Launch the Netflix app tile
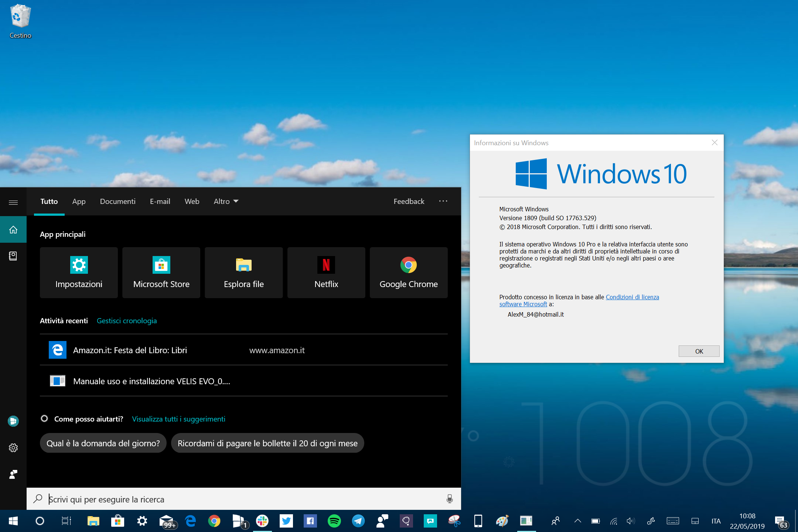 click(326, 273)
